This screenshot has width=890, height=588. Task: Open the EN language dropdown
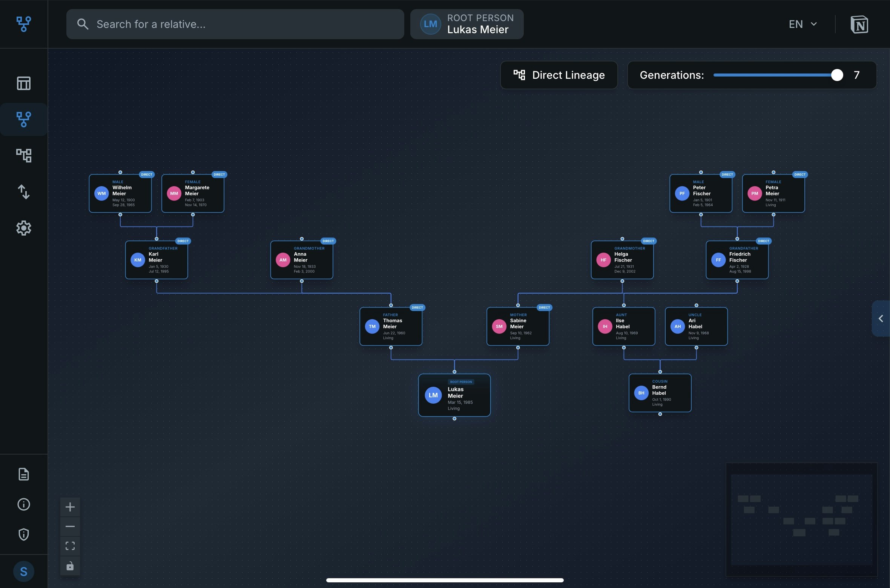point(802,24)
